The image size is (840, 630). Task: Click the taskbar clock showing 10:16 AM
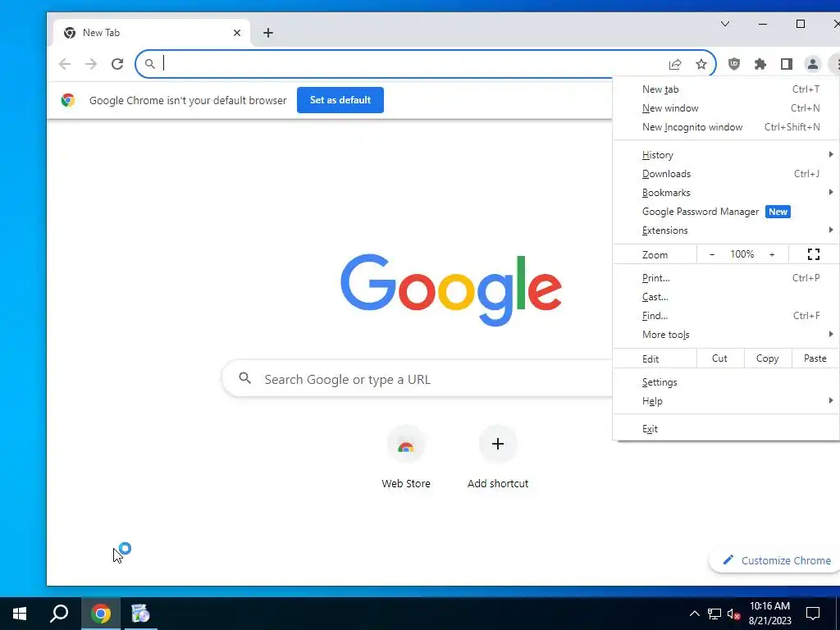[x=769, y=614]
